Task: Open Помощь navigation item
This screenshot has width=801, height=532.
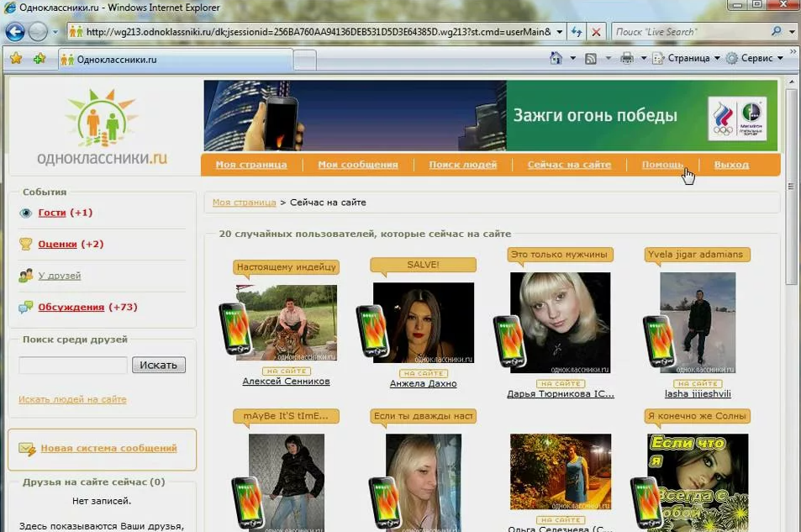Action: tap(662, 165)
